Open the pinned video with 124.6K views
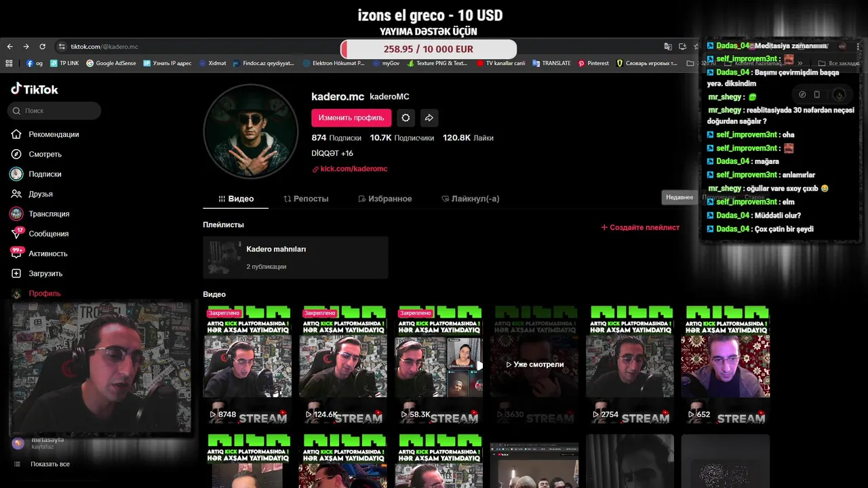This screenshot has width=868, height=488. pos(343,364)
